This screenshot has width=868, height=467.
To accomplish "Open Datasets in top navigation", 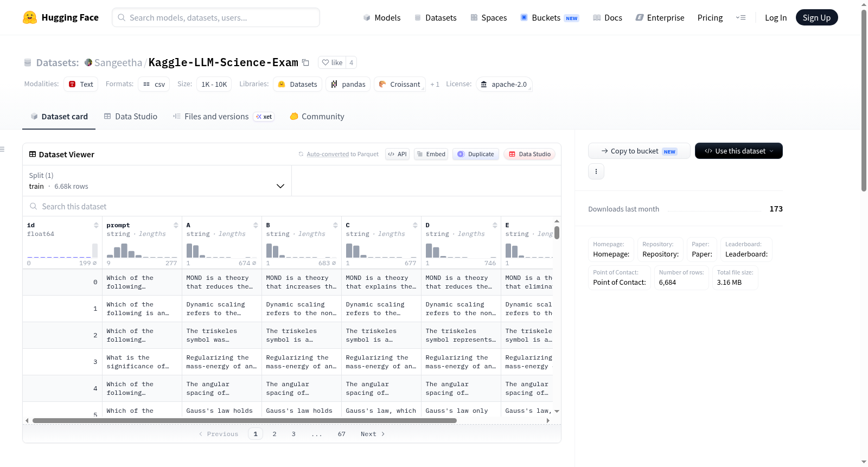I will pyautogui.click(x=435, y=17).
